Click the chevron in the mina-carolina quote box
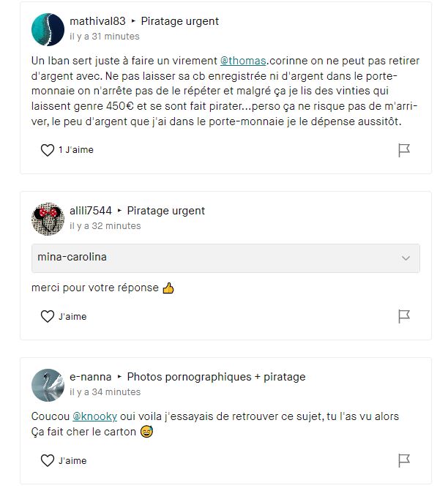The image size is (448, 491). 406,258
